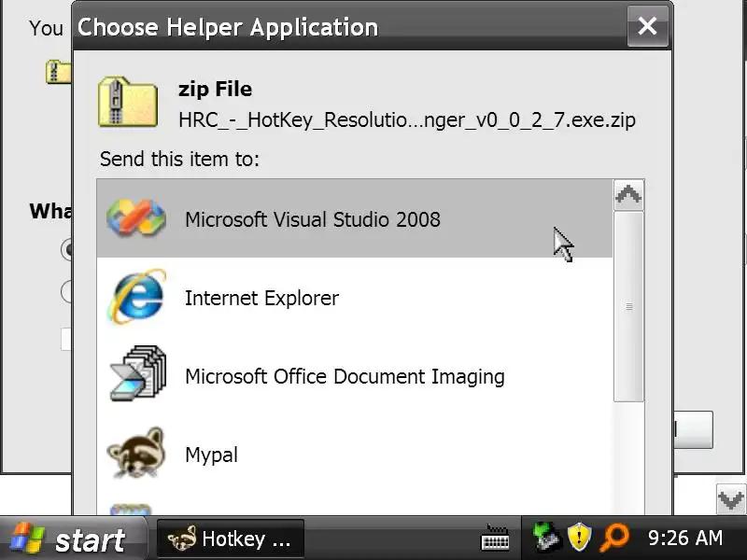Click the Send this item to label
747x560 pixels.
[179, 159]
